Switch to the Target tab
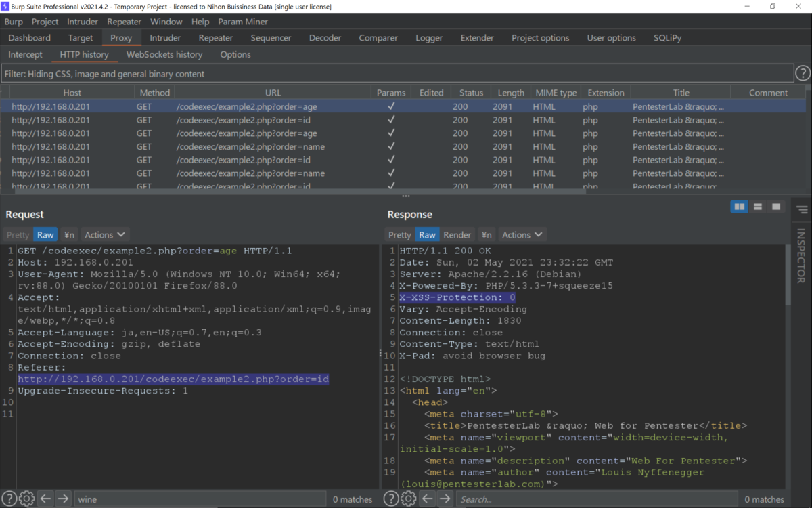The height and width of the screenshot is (508, 812). pyautogui.click(x=81, y=38)
